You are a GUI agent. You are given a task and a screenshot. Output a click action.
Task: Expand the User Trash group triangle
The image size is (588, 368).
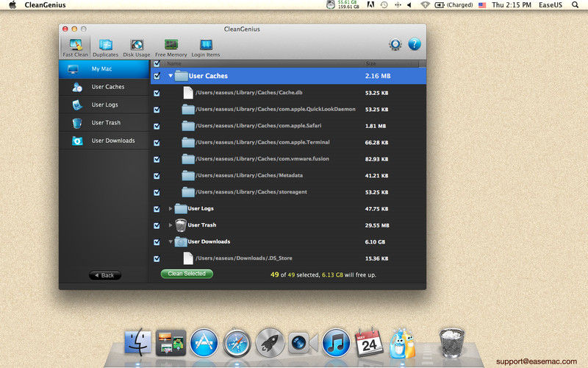(x=171, y=225)
